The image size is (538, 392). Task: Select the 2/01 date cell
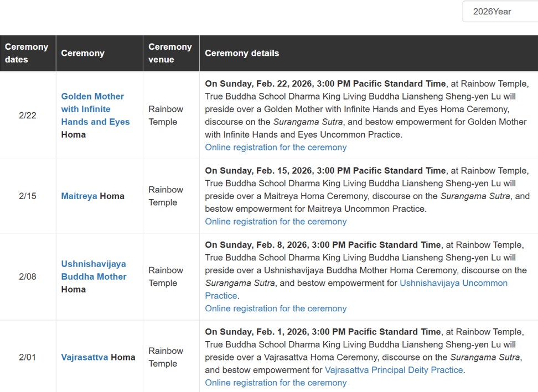(28, 357)
